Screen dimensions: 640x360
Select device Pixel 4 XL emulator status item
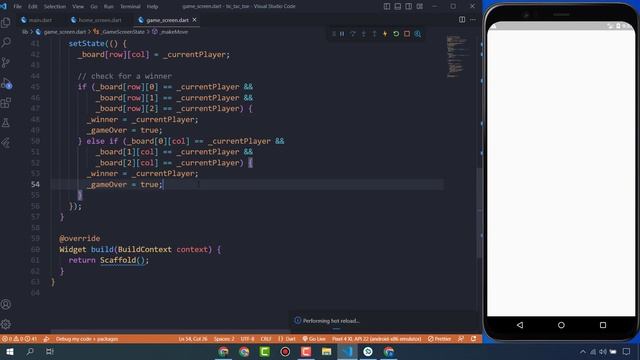click(x=376, y=339)
